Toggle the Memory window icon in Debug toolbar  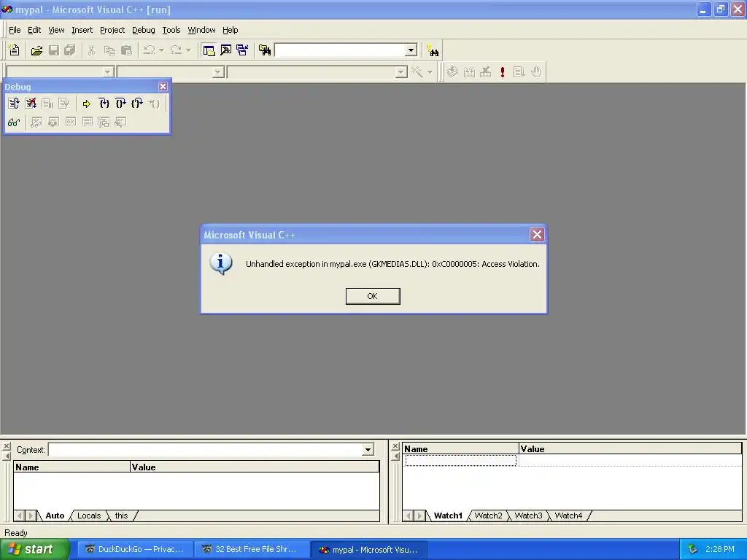88,122
